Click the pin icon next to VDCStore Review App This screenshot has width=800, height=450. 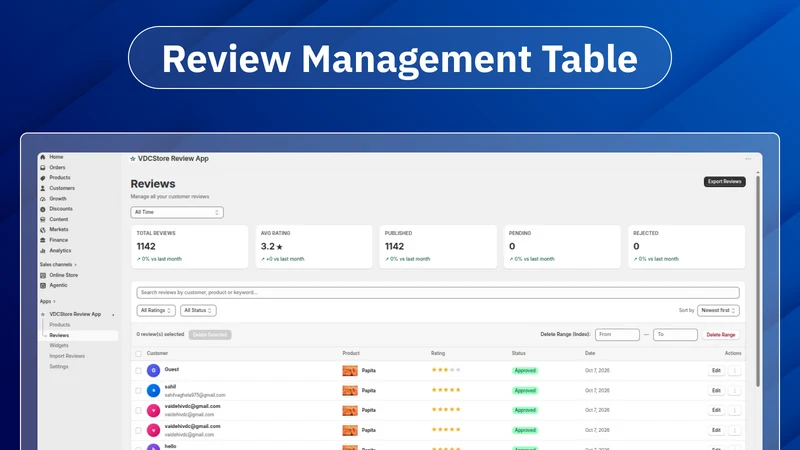[x=113, y=315]
